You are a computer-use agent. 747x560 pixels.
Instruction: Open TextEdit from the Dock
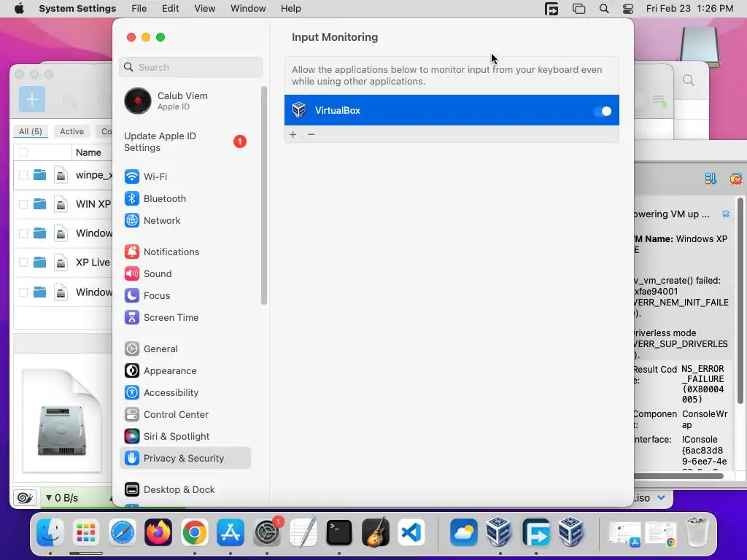click(x=303, y=532)
